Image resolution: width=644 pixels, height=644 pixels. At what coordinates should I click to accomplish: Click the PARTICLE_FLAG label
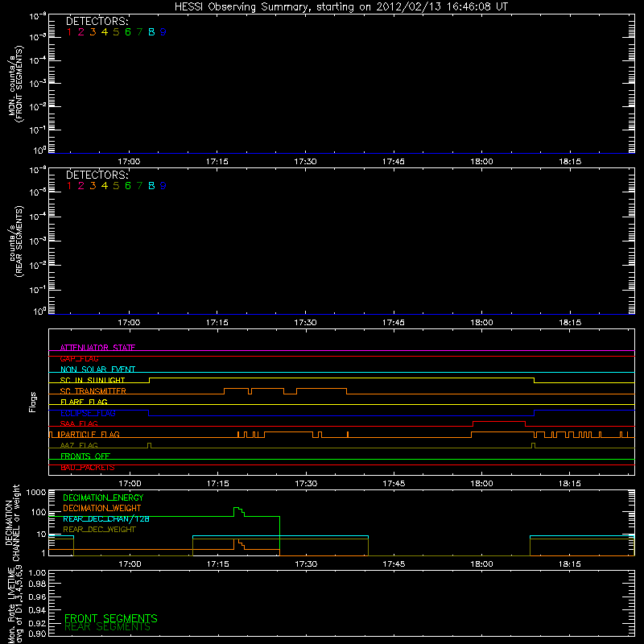click(x=89, y=435)
